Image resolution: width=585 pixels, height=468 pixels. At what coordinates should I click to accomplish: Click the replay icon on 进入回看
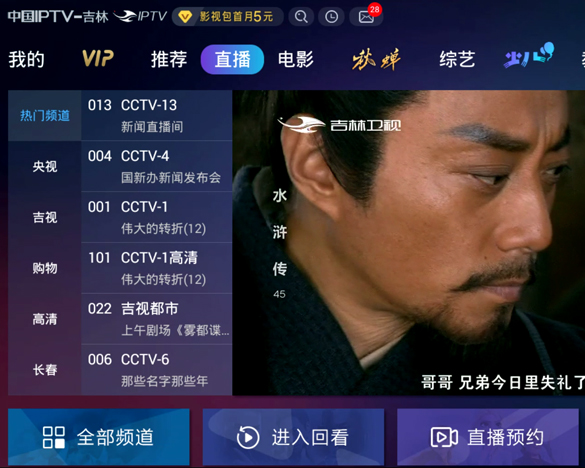248,437
